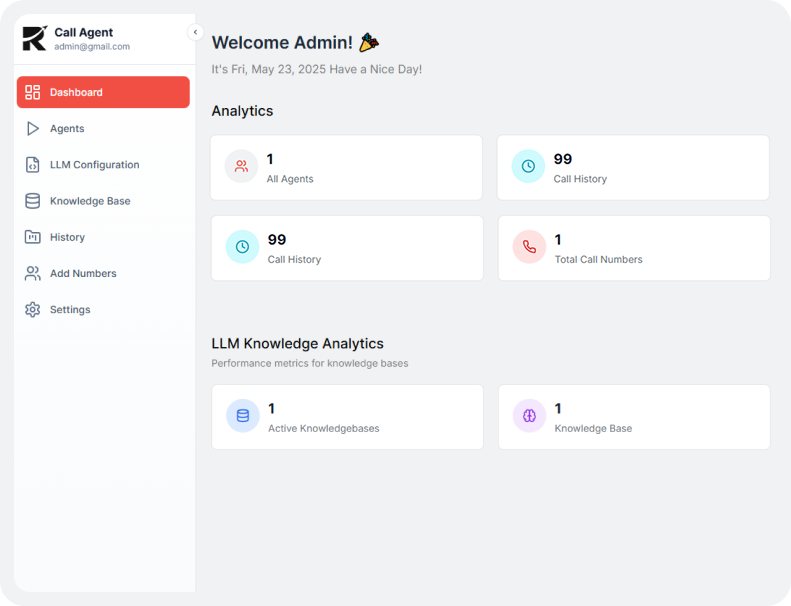Click the LLM Knowledge Analytics heading
The image size is (791, 606).
pos(298,344)
